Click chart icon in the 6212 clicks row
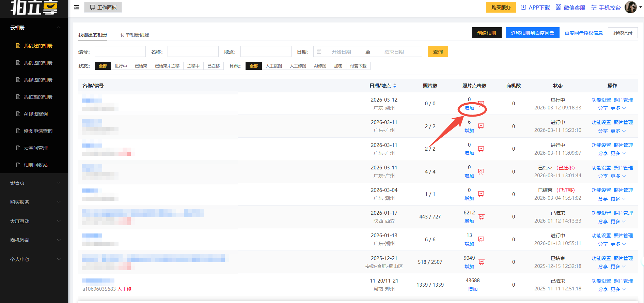This screenshot has width=644, height=303. tap(482, 217)
